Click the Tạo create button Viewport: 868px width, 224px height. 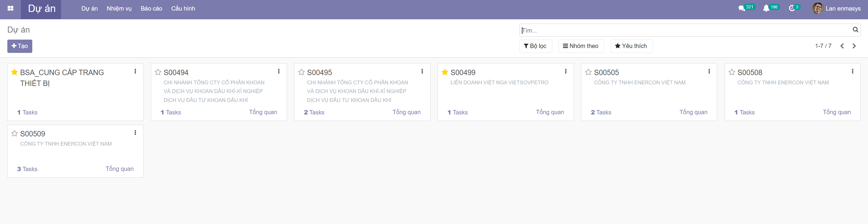20,46
